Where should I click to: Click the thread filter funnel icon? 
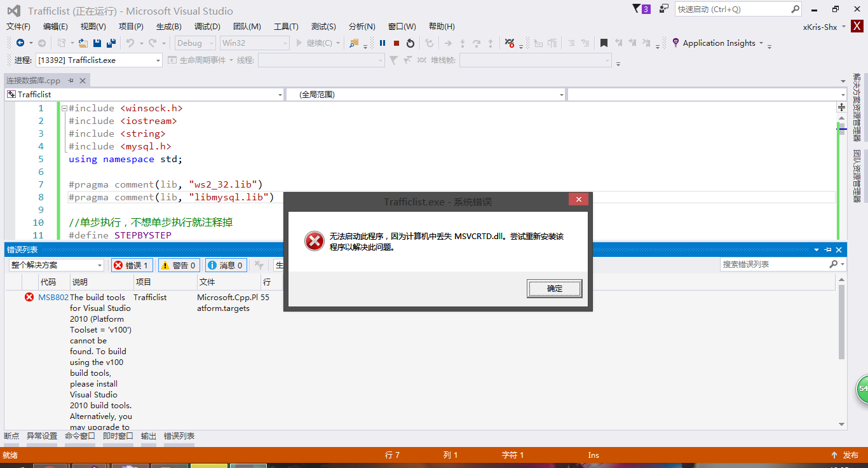click(x=393, y=60)
